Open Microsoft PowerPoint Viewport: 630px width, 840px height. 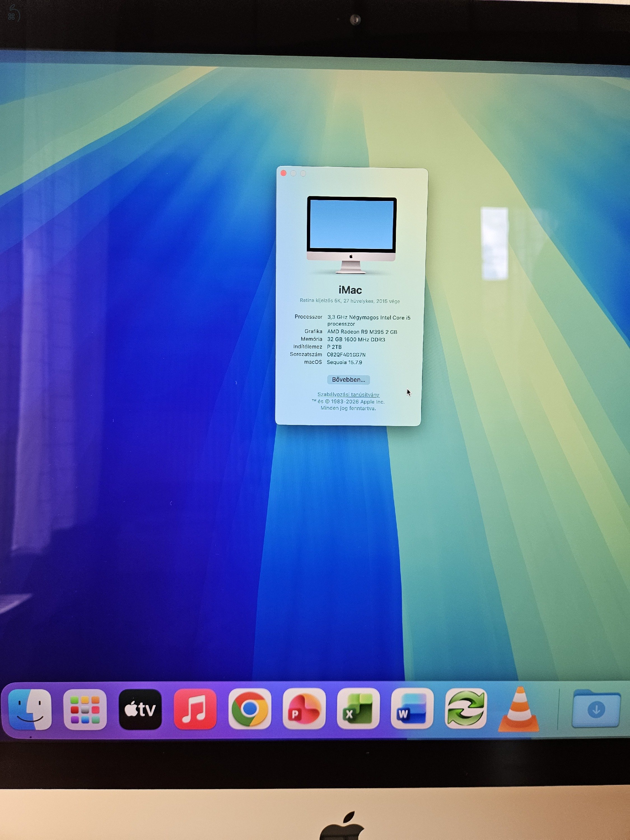coord(304,709)
